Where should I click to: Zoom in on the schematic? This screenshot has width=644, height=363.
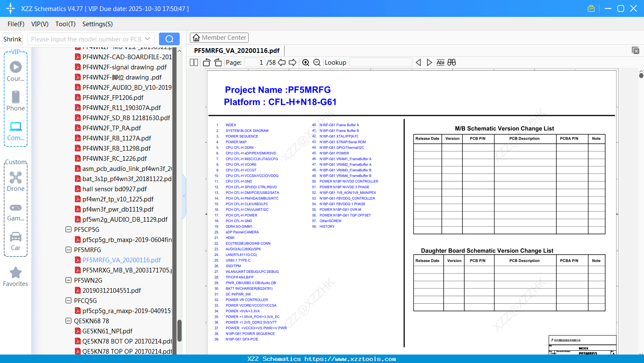(306, 62)
